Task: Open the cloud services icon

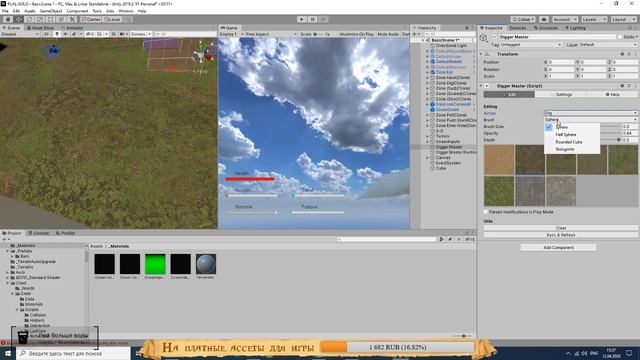Action: [544, 19]
